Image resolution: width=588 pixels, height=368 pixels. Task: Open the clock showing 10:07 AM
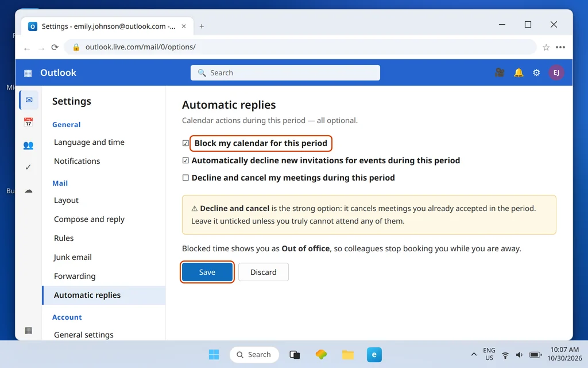click(564, 354)
